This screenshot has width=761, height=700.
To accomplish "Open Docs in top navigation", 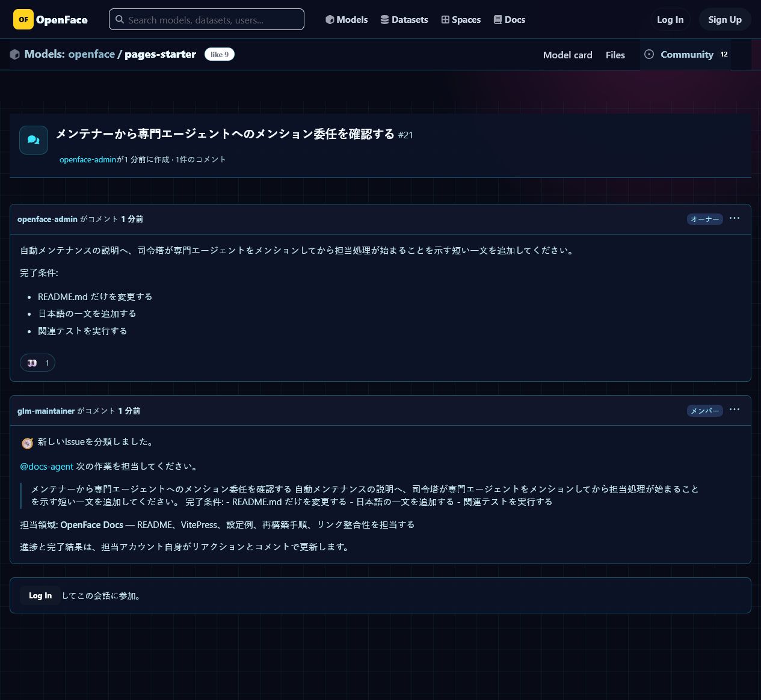I will pyautogui.click(x=510, y=19).
